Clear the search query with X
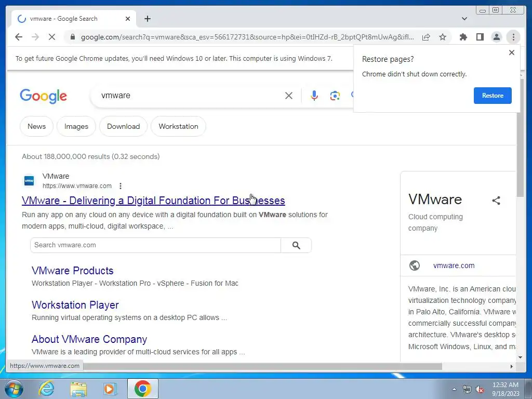The height and width of the screenshot is (399, 532). [x=289, y=96]
